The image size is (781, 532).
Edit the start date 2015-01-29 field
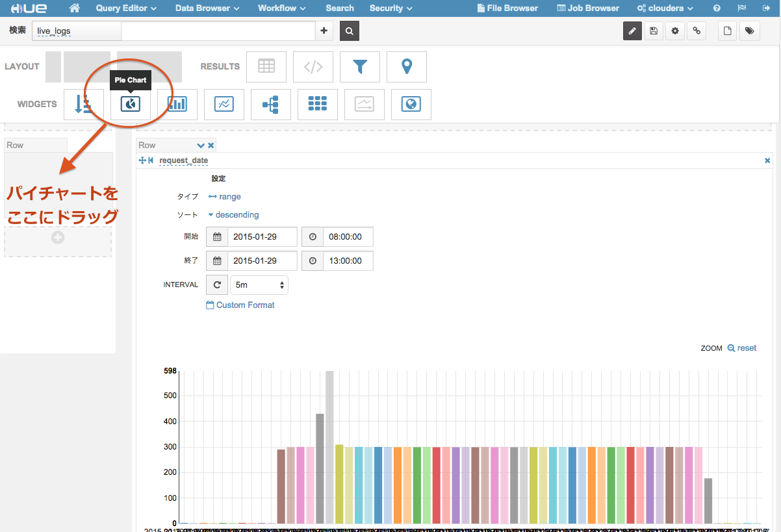[262, 237]
